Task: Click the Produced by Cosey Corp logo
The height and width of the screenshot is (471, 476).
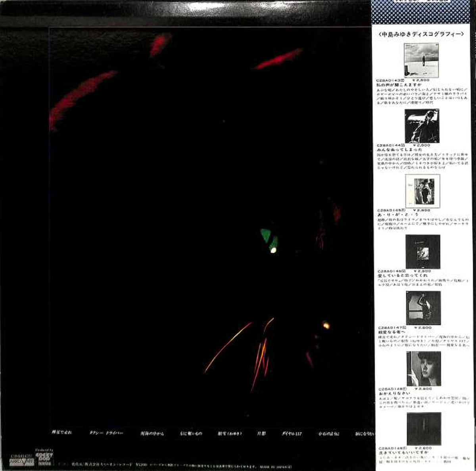Action: (44, 457)
